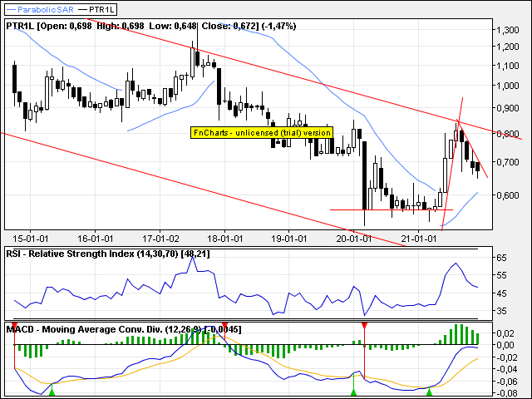Click the 20-01-01 date label
The image size is (532, 399).
click(x=354, y=239)
